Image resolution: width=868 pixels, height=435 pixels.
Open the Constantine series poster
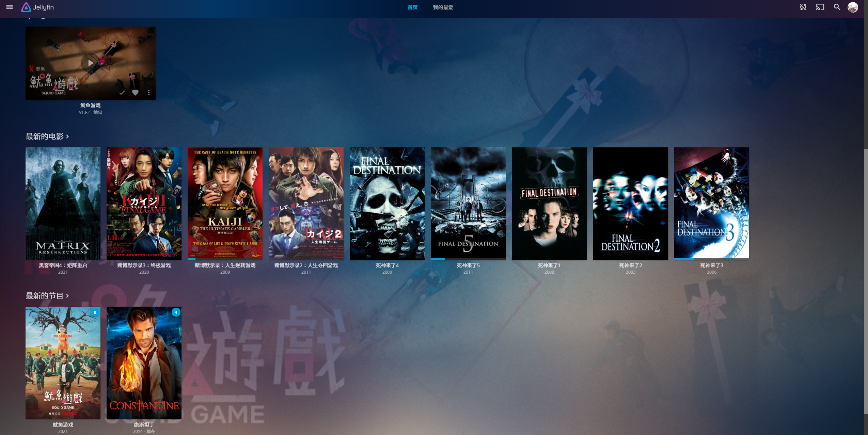tap(144, 363)
